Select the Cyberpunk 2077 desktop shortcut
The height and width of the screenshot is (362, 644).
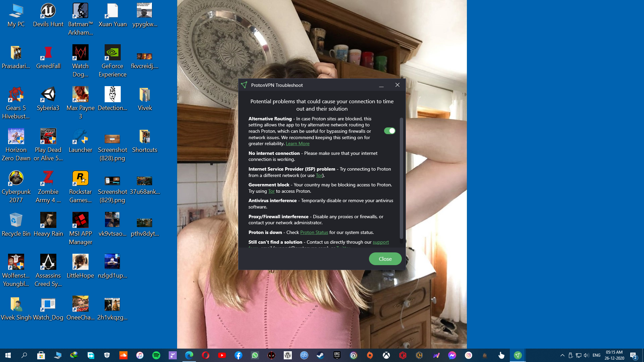(16, 187)
